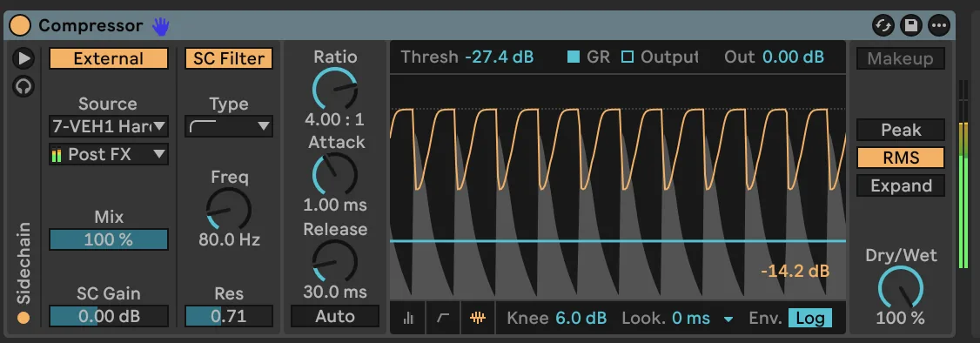Click the Knee 6.0 dB value
Screen dimensions: 980x343
[x=581, y=318]
